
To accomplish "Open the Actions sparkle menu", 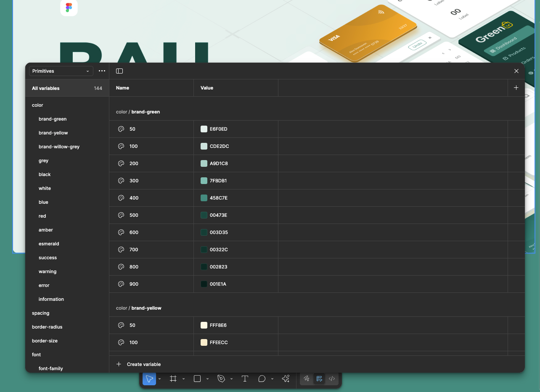I will (x=286, y=379).
